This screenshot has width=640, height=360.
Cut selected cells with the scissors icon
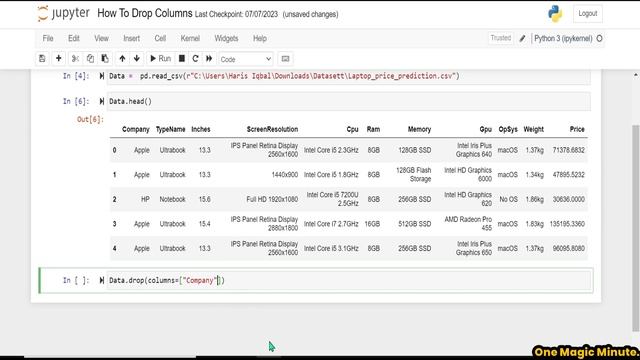coord(75,59)
